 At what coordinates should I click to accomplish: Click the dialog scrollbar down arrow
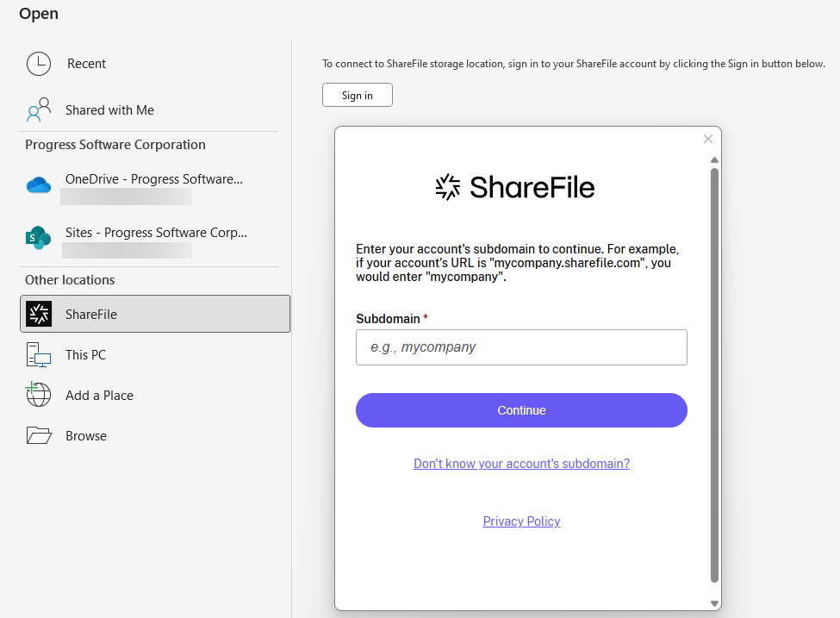714,603
